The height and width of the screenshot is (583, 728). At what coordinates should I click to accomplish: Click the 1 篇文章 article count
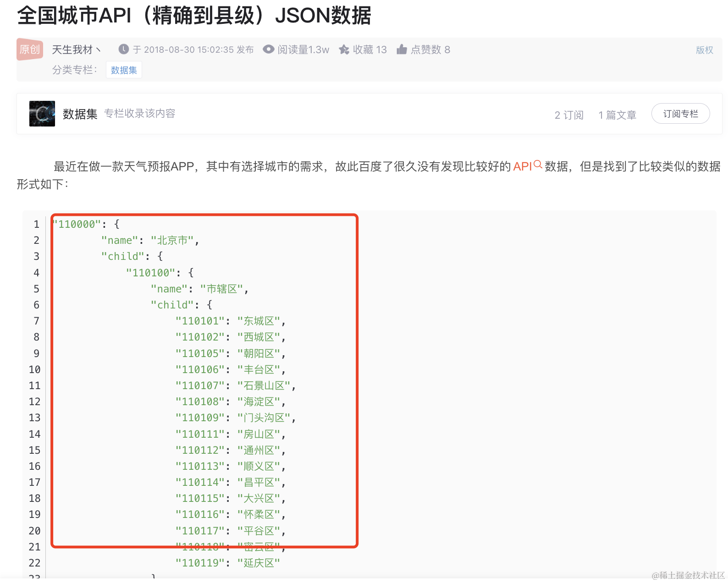pos(617,115)
